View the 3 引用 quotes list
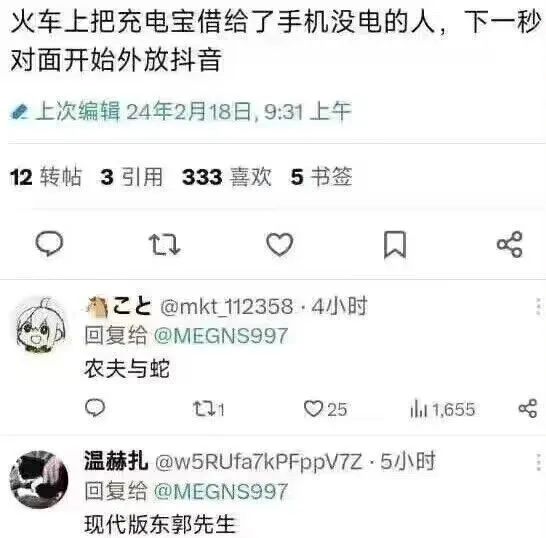 point(132,177)
